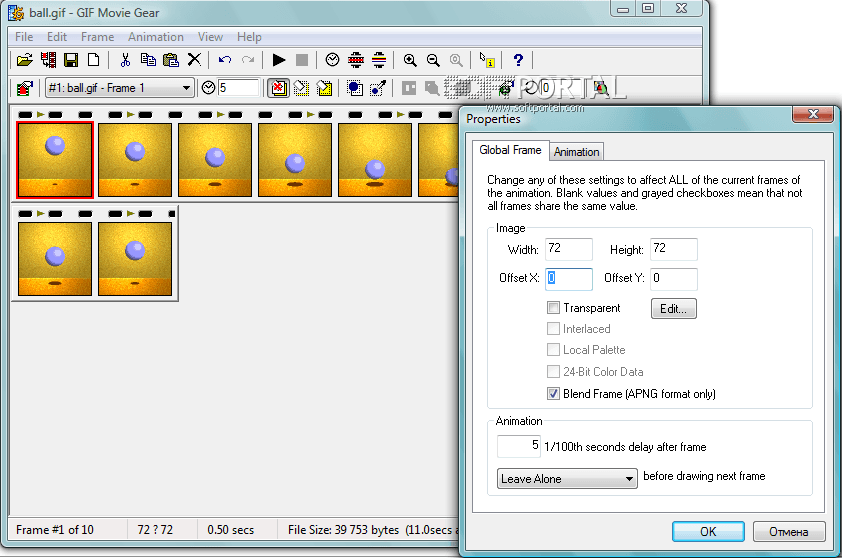Confirm the Properties dialog with OK
Viewport: 842px width, 558px height.
click(708, 531)
